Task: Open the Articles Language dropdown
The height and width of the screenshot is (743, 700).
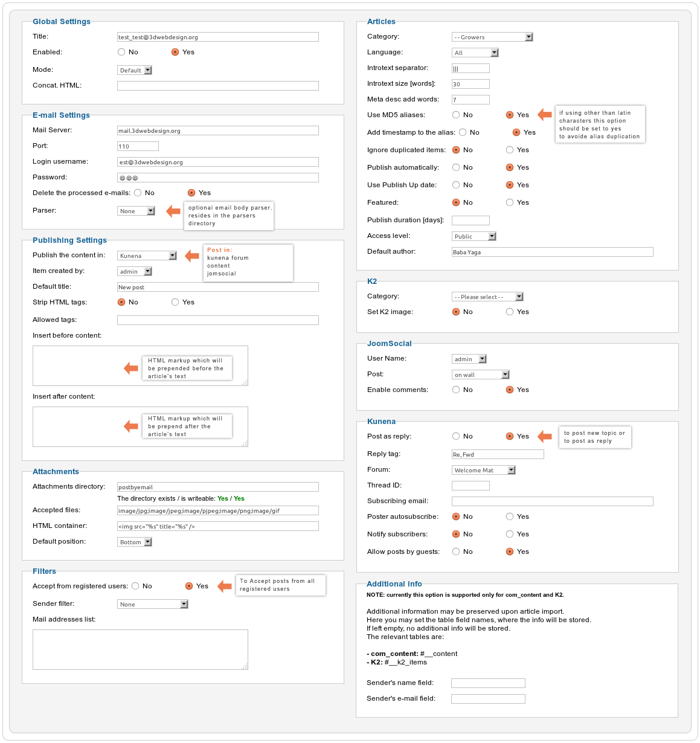Action: [x=475, y=53]
